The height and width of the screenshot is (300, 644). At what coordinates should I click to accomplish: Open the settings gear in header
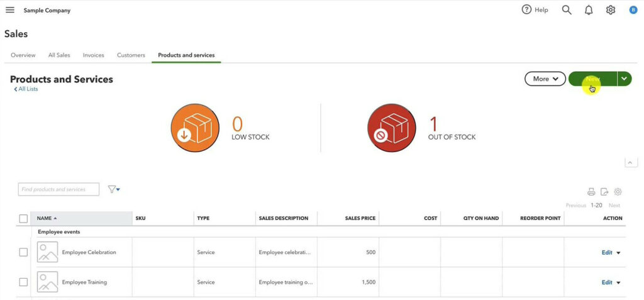pos(611,10)
